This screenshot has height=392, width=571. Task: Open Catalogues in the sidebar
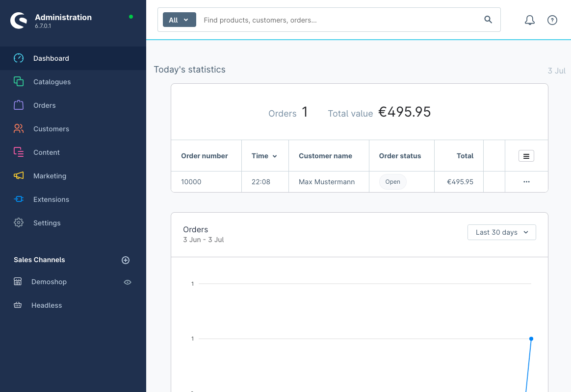click(52, 82)
